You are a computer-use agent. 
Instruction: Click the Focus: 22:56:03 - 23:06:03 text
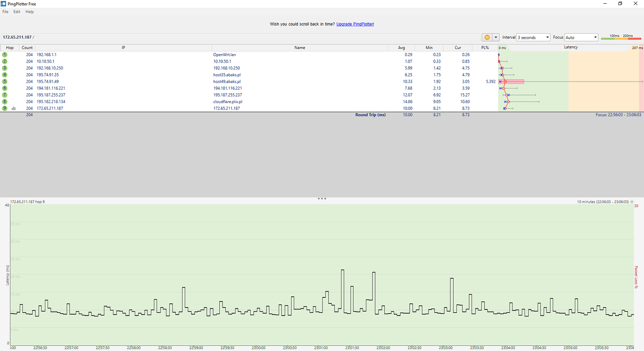pos(618,115)
